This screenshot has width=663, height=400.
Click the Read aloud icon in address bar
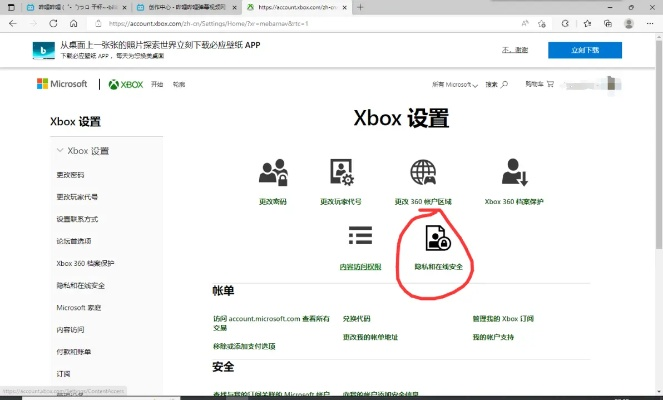click(525, 24)
